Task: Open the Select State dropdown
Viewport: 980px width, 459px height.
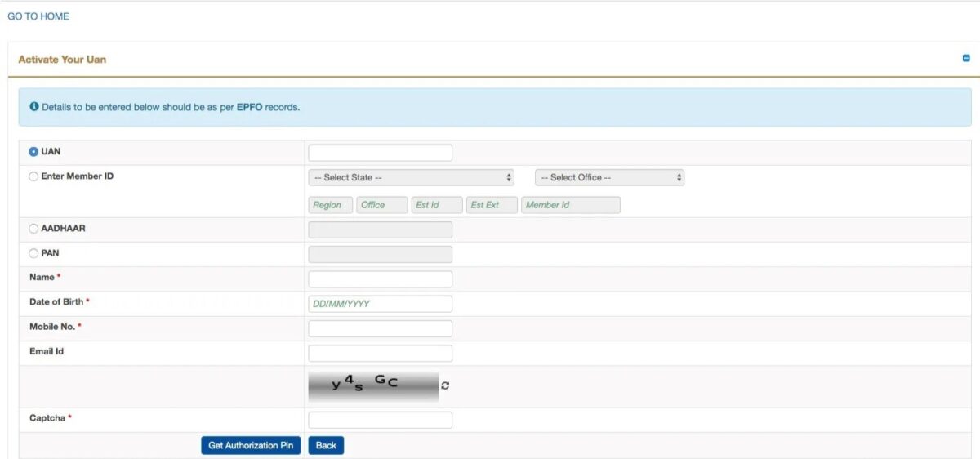Action: pos(411,177)
